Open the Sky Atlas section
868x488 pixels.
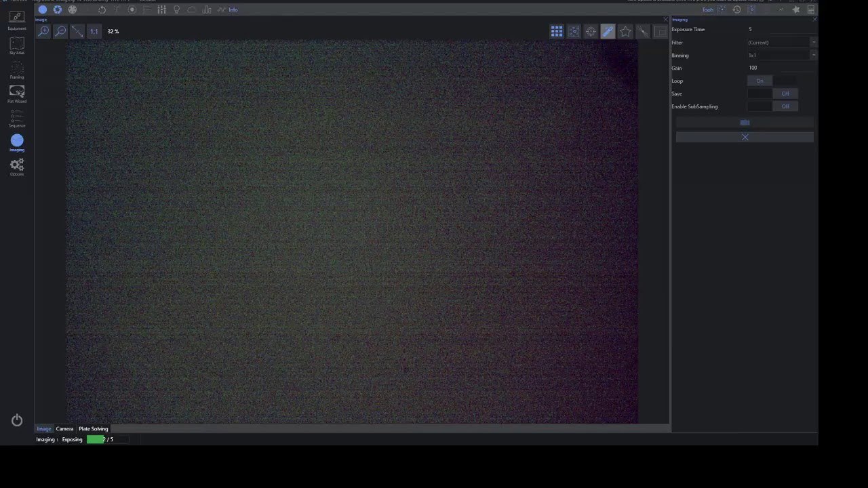17,46
